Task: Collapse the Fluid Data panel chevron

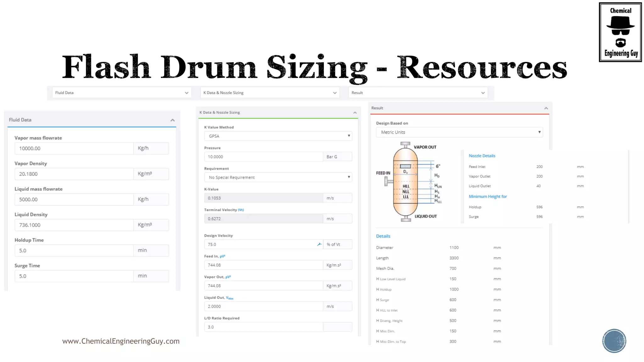Action: pos(172,120)
